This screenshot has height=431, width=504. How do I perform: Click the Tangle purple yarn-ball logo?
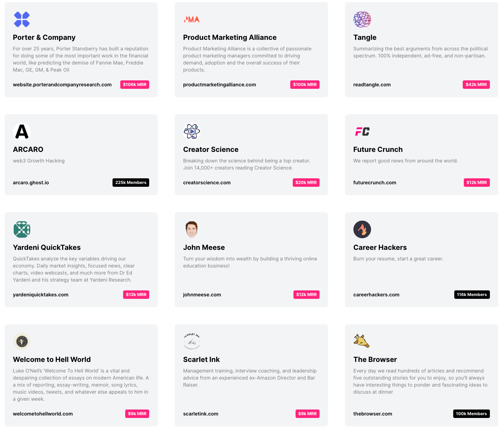(362, 19)
